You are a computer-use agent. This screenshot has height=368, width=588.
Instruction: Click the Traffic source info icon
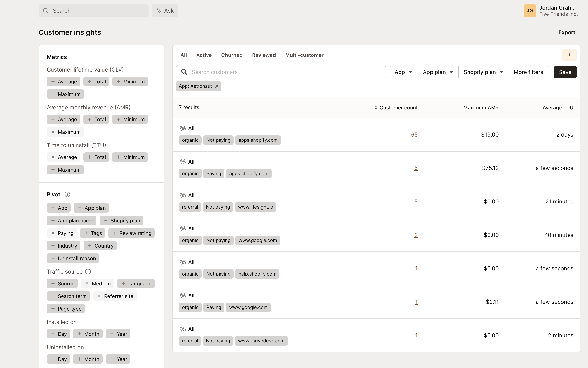click(x=88, y=272)
